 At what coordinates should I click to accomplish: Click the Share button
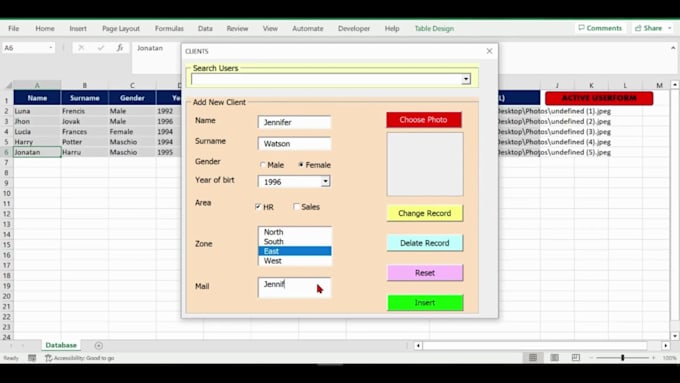click(x=649, y=28)
